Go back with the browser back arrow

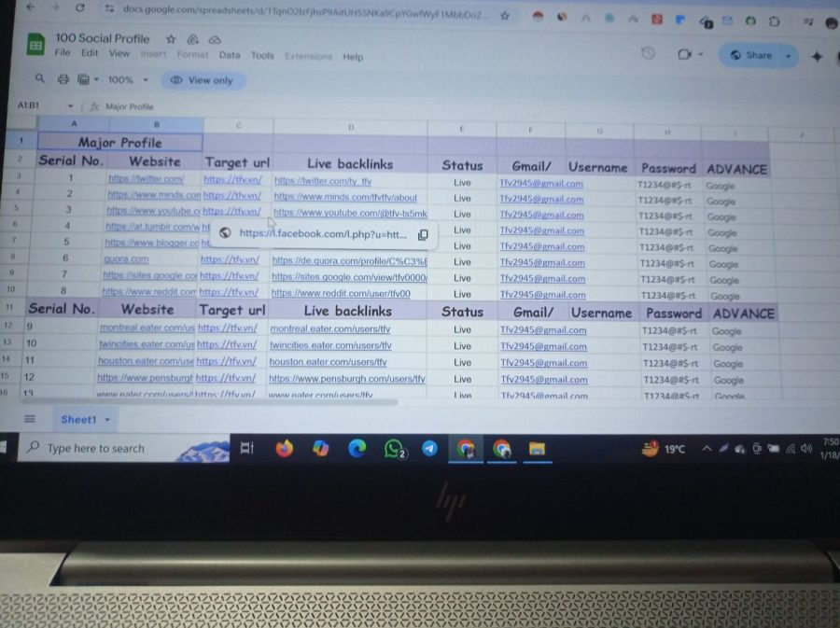coord(30,7)
